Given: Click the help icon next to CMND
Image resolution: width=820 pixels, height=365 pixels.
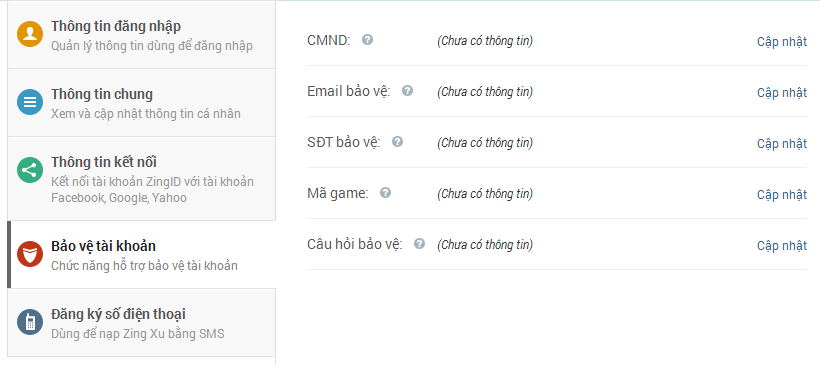Looking at the screenshot, I should point(368,40).
